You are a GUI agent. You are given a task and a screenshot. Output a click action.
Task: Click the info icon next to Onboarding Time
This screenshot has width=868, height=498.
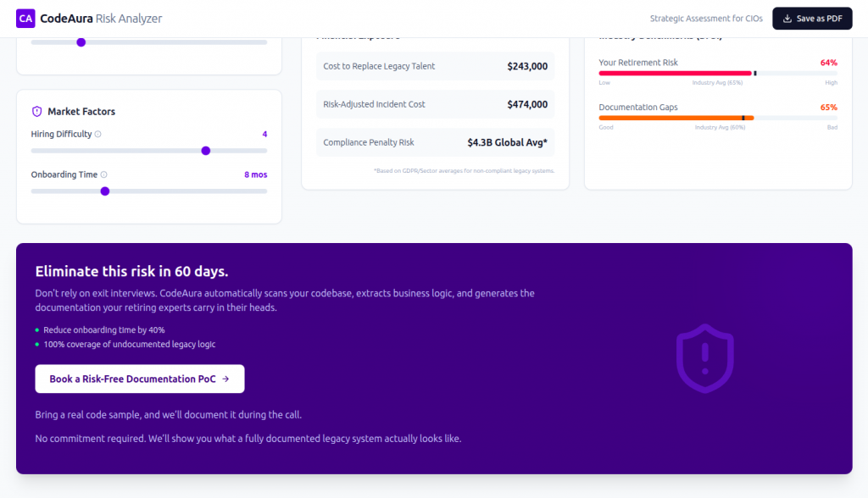[105, 174]
